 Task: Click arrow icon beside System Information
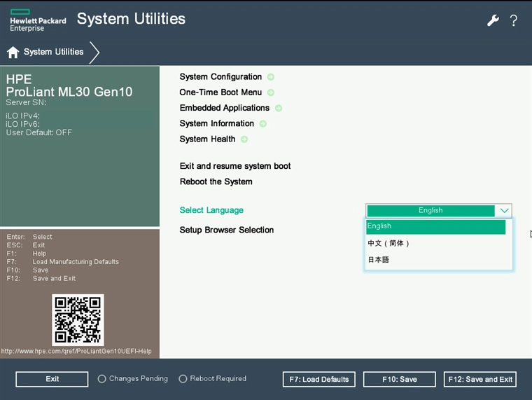[263, 123]
